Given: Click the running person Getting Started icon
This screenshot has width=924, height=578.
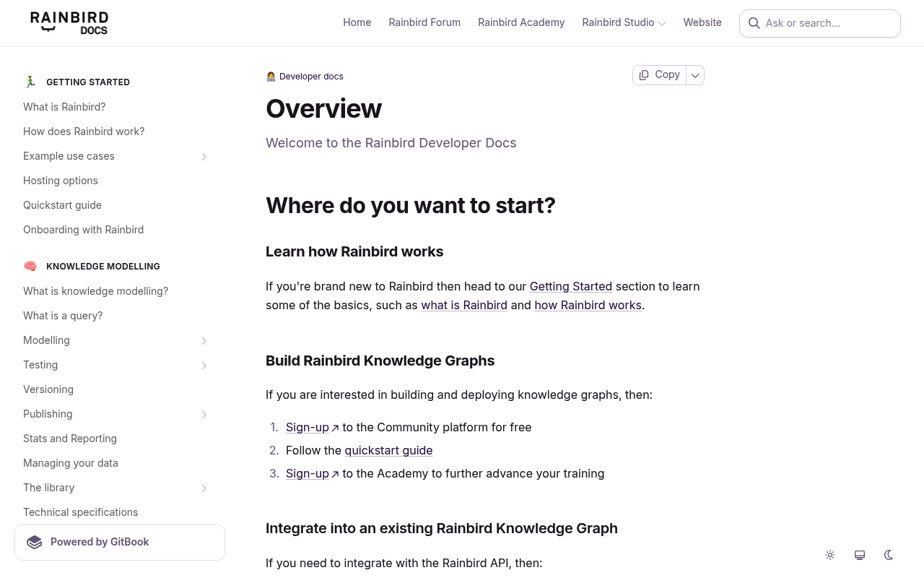Looking at the screenshot, I should coord(30,82).
